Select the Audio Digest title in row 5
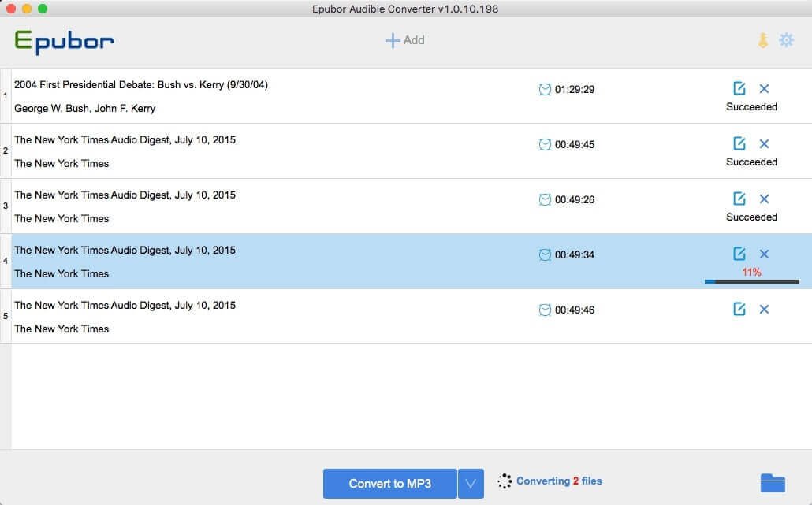 tap(125, 305)
